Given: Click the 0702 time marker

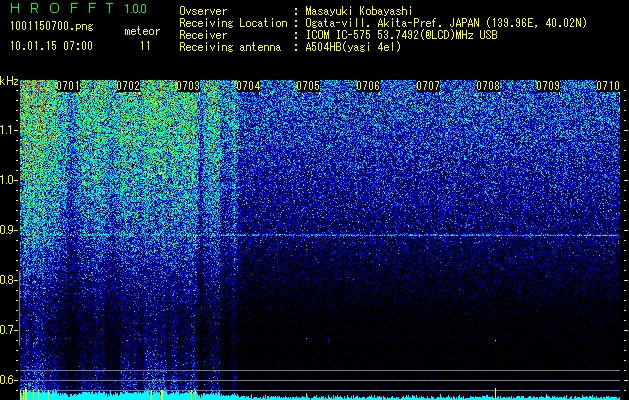Looking at the screenshot, I should pos(128,86).
